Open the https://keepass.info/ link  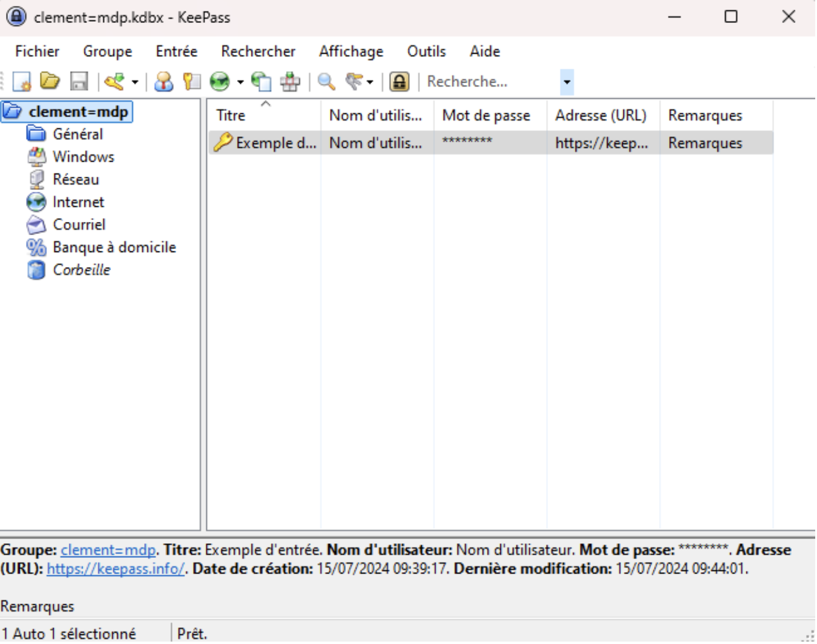[x=115, y=569]
